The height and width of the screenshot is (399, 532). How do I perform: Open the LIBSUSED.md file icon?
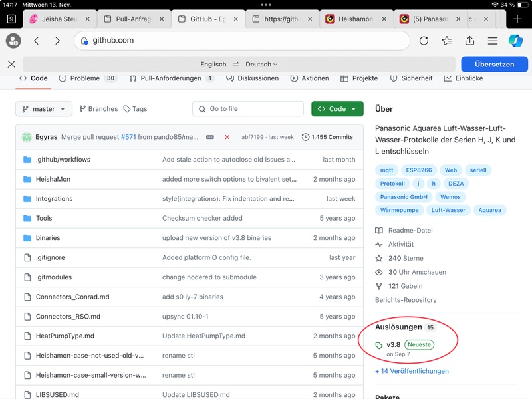click(x=27, y=394)
